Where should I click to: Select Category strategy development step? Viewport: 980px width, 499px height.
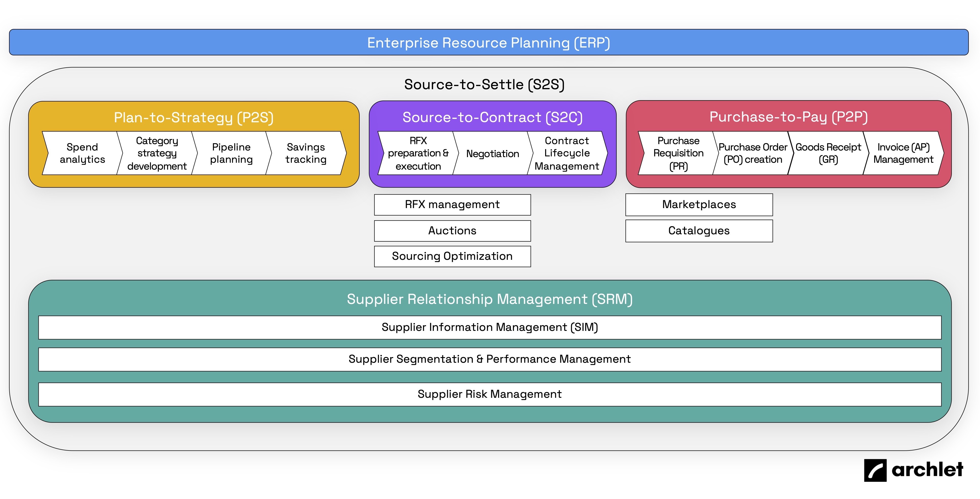click(x=157, y=153)
